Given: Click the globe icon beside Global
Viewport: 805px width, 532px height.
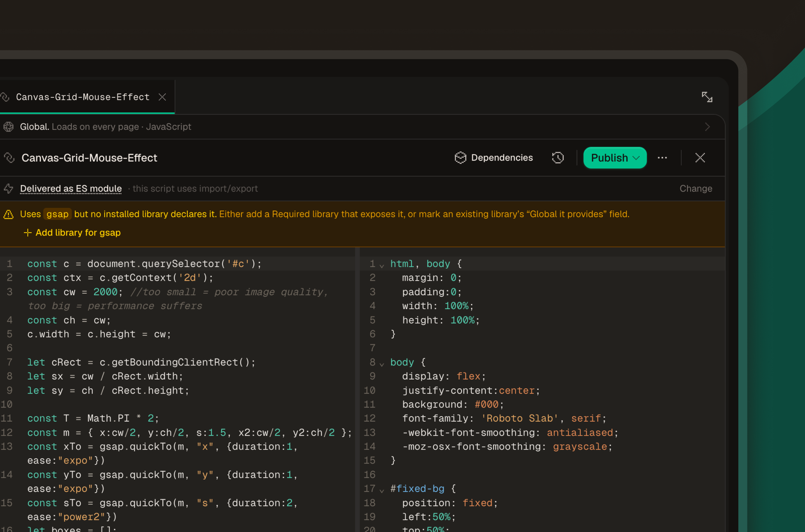Looking at the screenshot, I should tap(8, 127).
